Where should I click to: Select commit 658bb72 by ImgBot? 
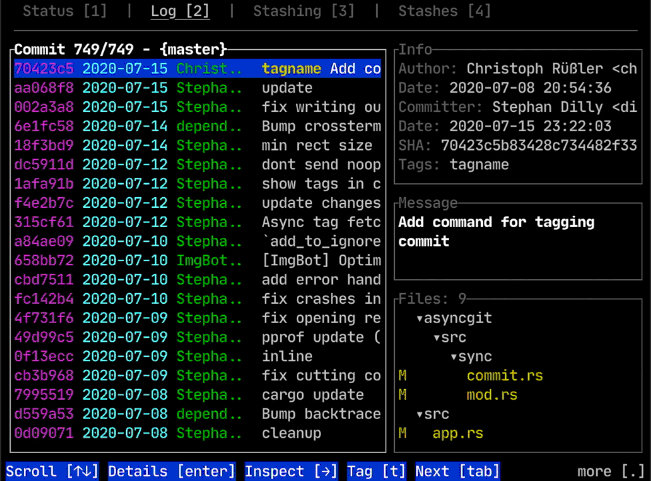197,260
